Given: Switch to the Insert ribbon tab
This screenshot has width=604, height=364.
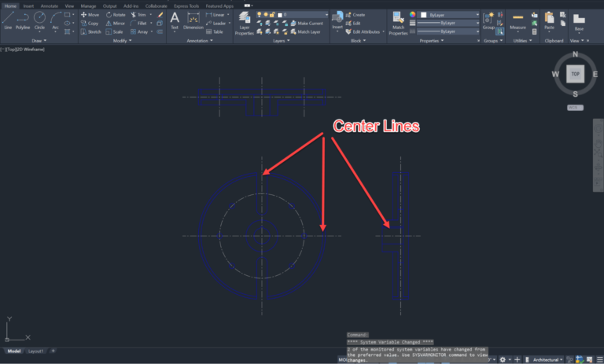Looking at the screenshot, I should (x=28, y=6).
